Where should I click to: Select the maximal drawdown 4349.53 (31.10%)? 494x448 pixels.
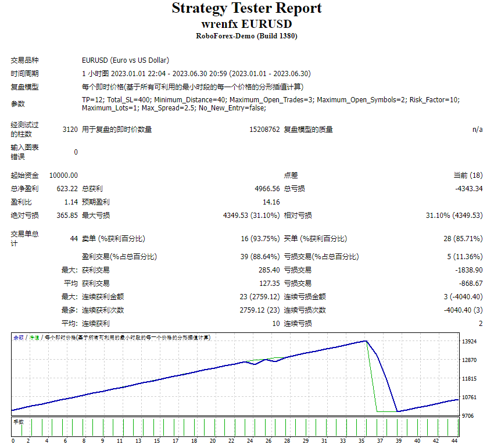(252, 216)
